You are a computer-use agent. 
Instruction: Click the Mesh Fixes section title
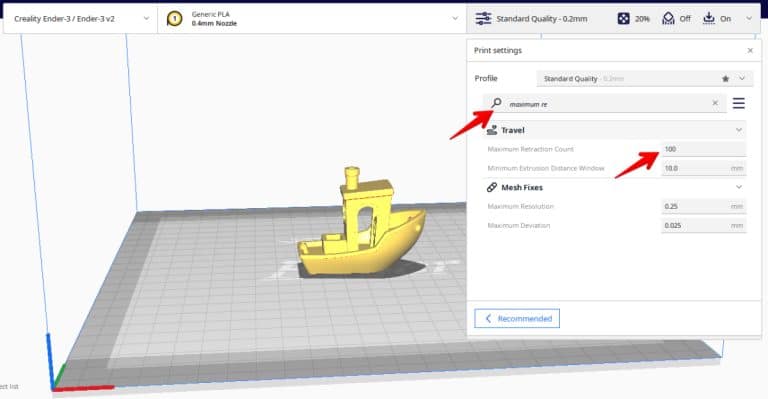[522, 187]
